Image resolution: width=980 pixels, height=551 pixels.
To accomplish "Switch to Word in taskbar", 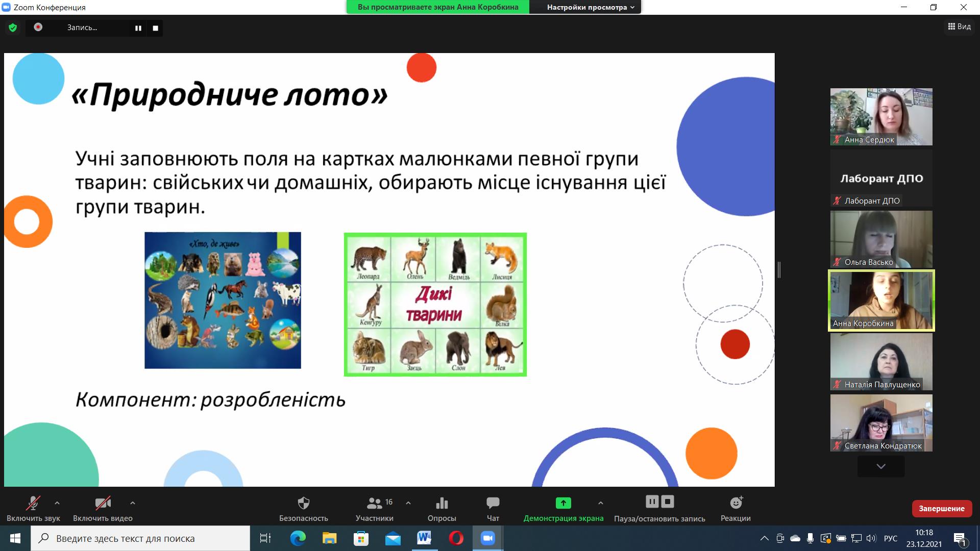I will point(424,538).
